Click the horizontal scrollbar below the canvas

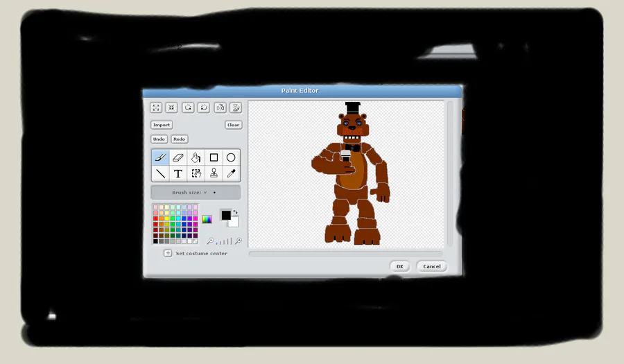point(345,253)
